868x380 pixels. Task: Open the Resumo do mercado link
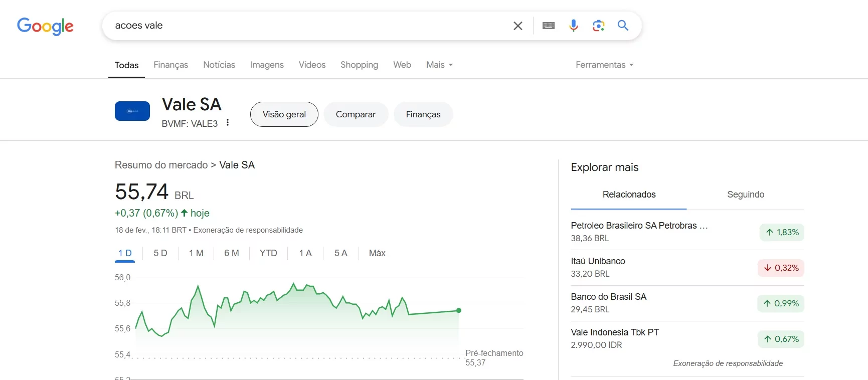161,165
